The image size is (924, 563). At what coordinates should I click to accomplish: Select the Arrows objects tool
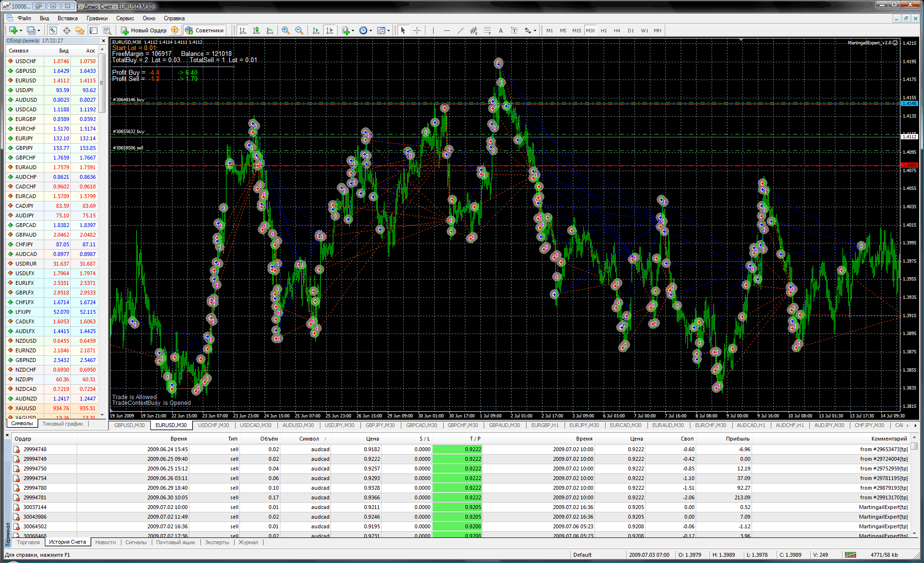pos(528,30)
